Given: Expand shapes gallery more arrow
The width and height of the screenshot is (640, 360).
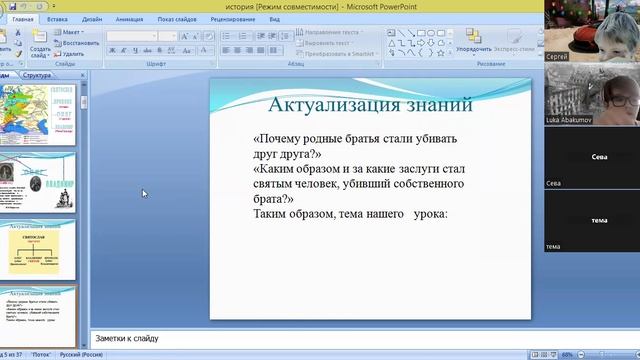Looking at the screenshot, I should coord(450,53).
